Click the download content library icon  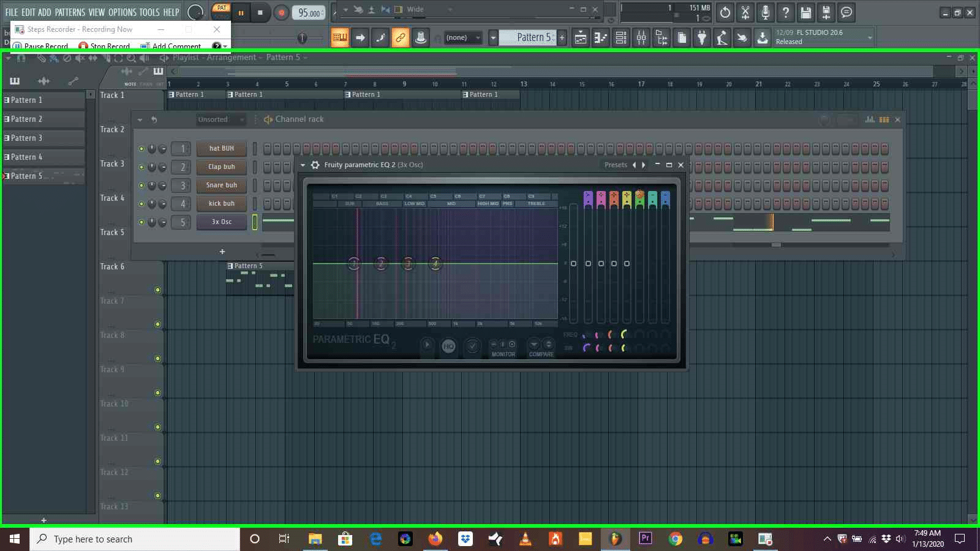tap(762, 38)
